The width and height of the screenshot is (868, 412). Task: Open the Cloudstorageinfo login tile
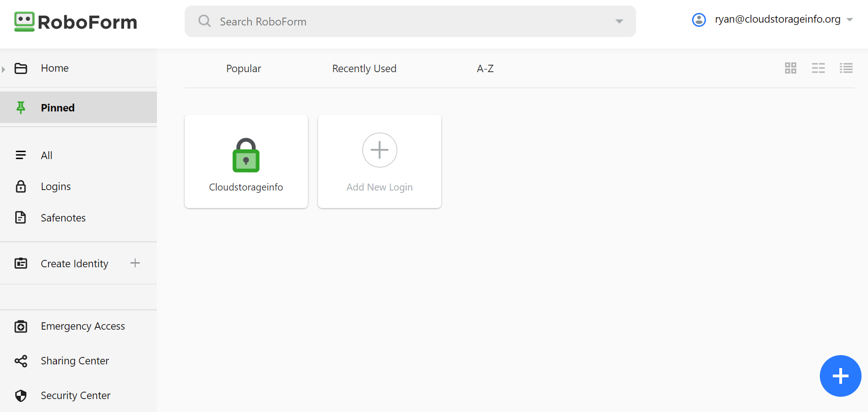pos(246,161)
